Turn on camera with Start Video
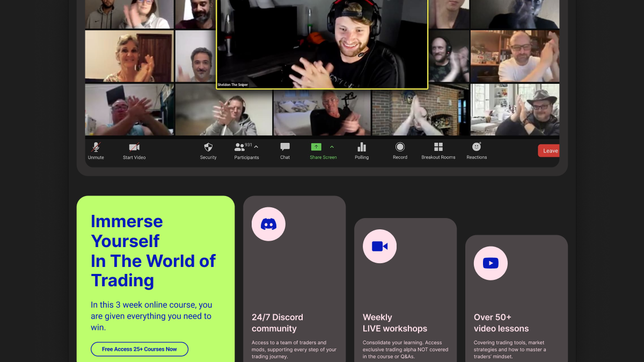 134,147
